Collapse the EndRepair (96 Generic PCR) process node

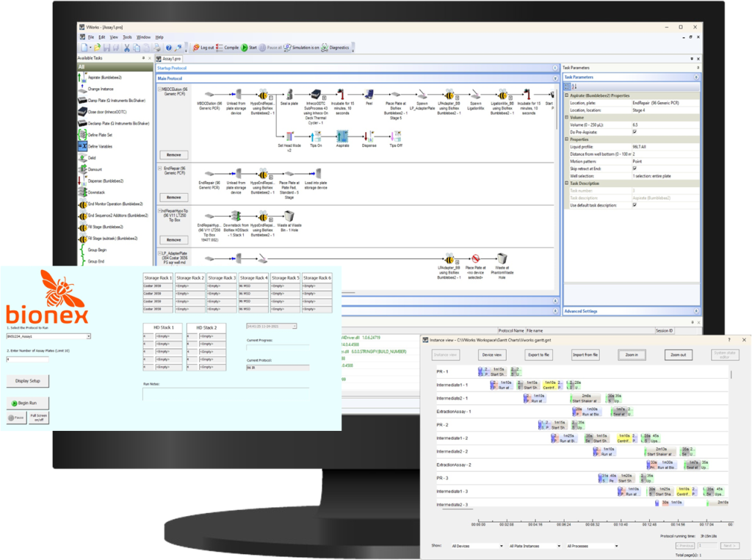click(x=159, y=168)
